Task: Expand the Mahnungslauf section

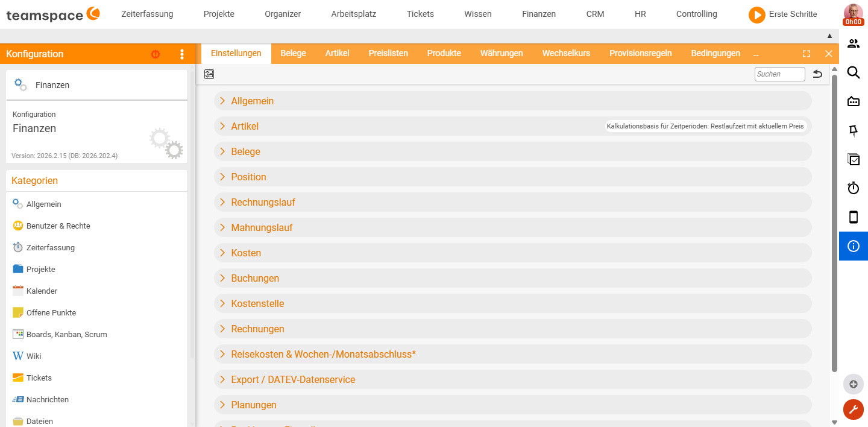Action: coord(513,227)
